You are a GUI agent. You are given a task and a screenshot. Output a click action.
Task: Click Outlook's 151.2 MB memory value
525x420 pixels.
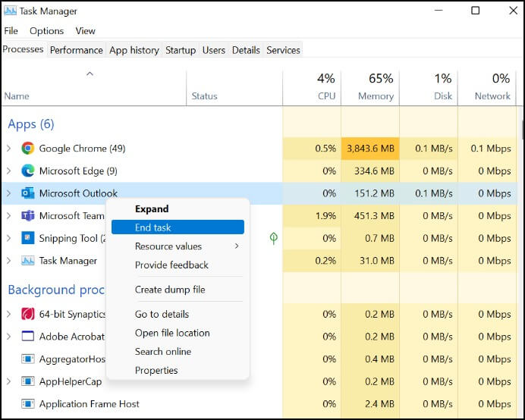point(374,193)
